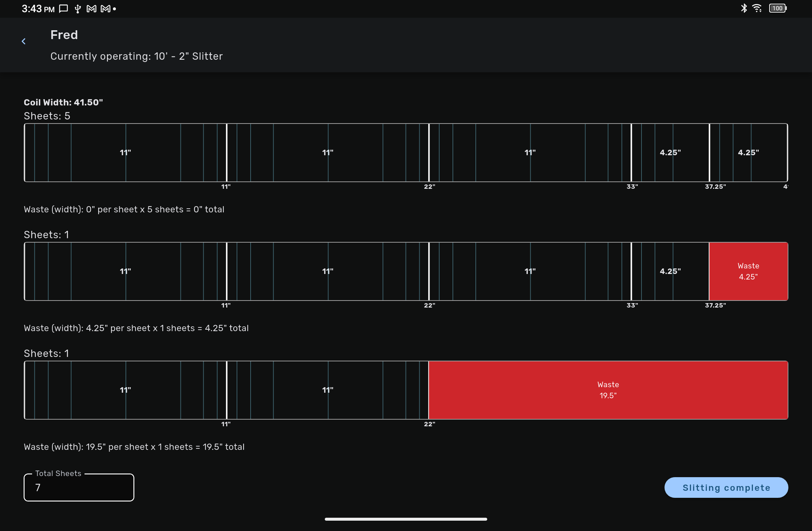Tap the second Gmail notification icon
The image size is (812, 531).
106,8
